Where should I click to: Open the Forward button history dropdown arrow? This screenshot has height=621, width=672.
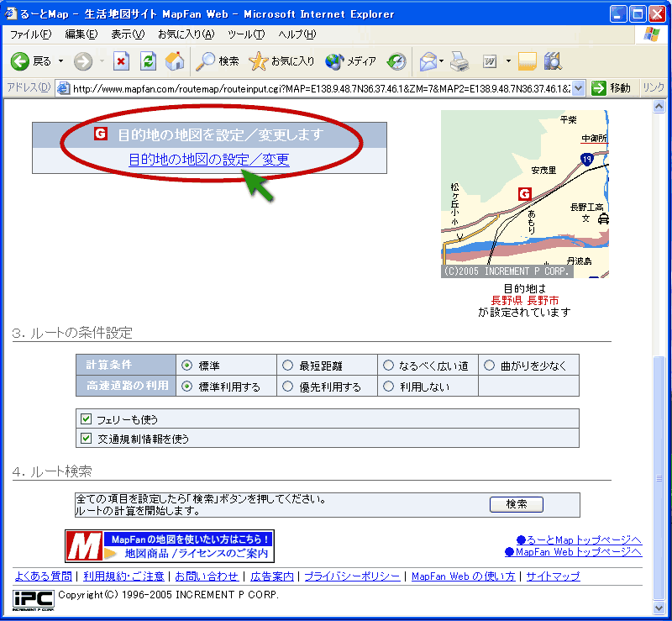click(102, 61)
